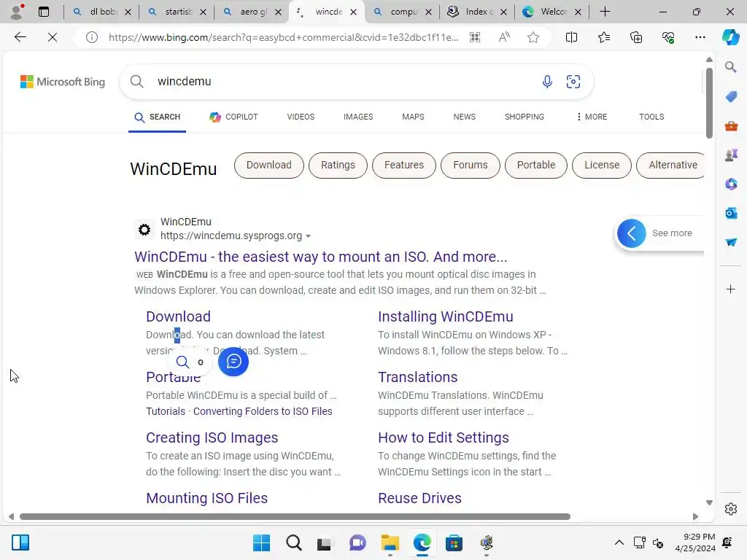747x560 pixels.
Task: Switch to MAPS search tab
Action: point(413,117)
